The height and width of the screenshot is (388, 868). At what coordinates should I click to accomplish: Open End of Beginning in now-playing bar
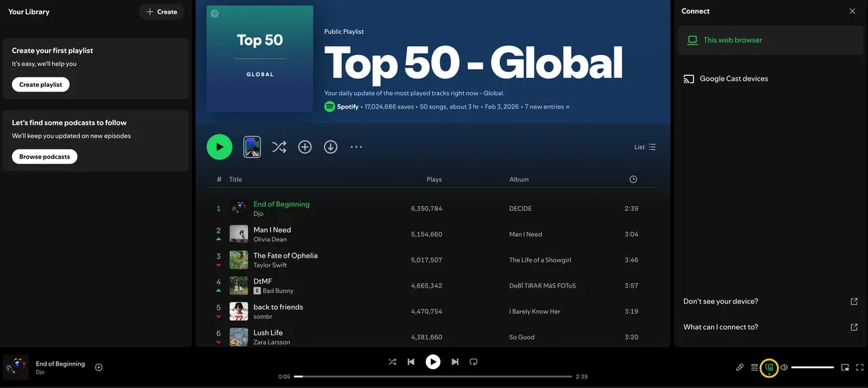pos(60,364)
